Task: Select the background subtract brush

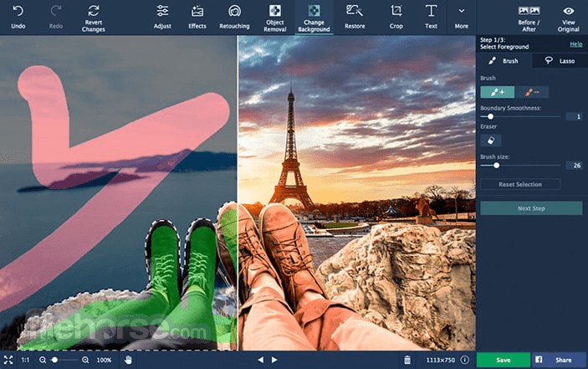Action: click(532, 92)
